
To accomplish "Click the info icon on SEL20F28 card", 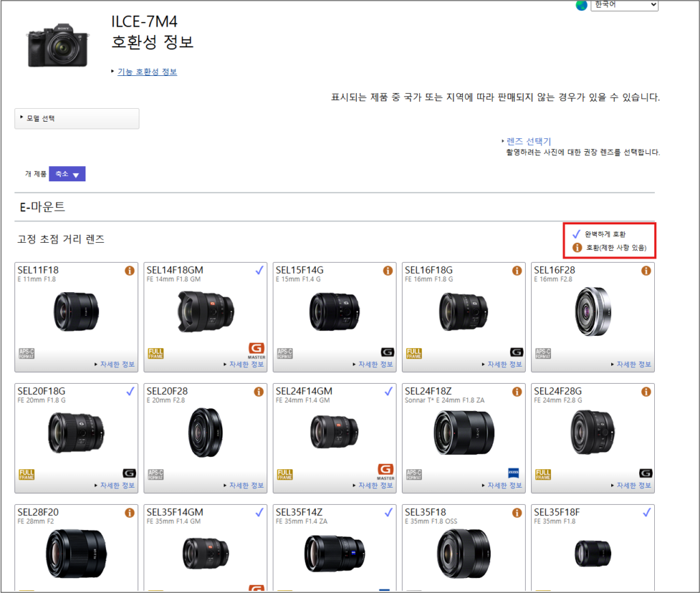I will pyautogui.click(x=258, y=392).
